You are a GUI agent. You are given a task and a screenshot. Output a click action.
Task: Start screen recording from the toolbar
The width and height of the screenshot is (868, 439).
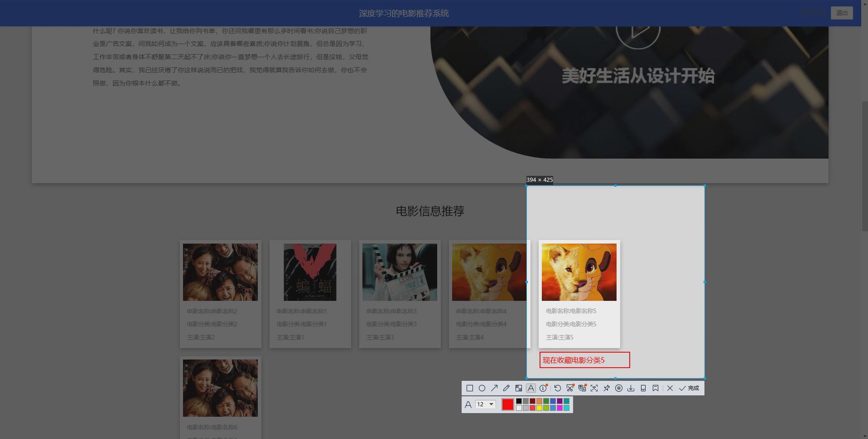[619, 388]
